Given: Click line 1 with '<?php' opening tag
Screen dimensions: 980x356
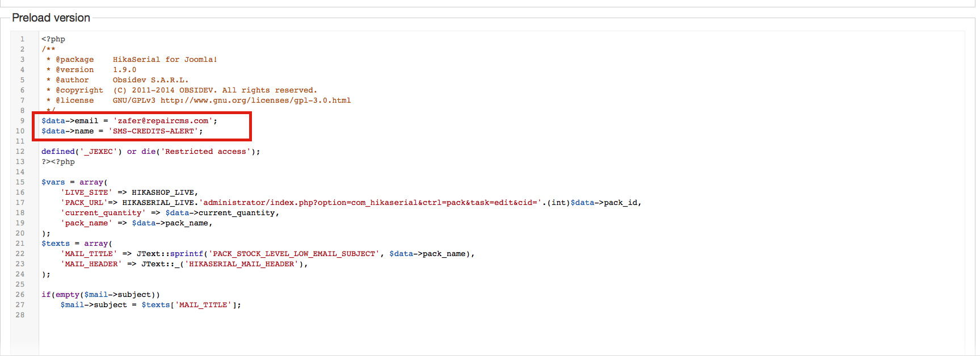Looking at the screenshot, I should coord(53,39).
